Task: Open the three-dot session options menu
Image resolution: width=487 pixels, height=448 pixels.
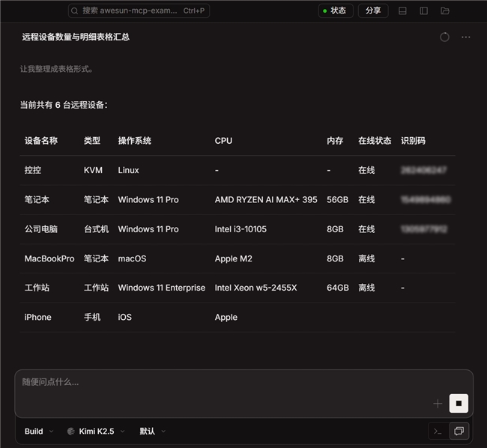Action: coord(466,37)
